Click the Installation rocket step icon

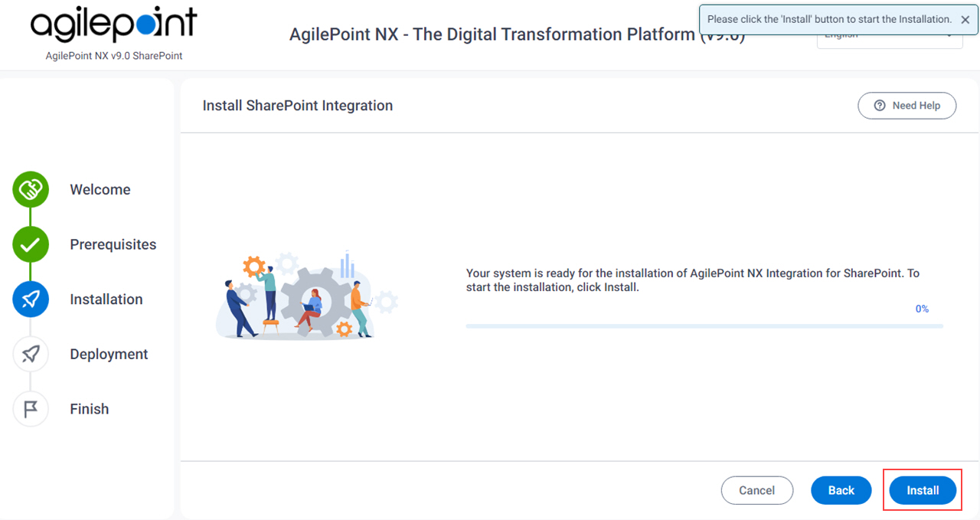point(31,299)
